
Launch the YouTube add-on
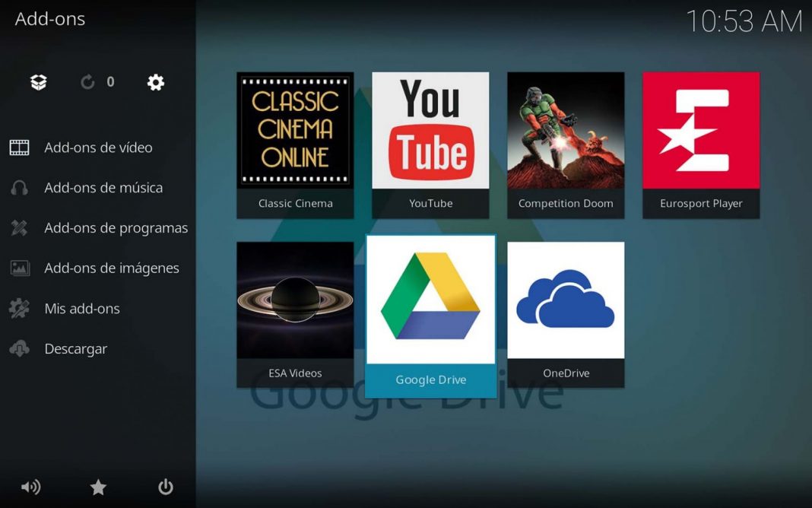(x=430, y=141)
